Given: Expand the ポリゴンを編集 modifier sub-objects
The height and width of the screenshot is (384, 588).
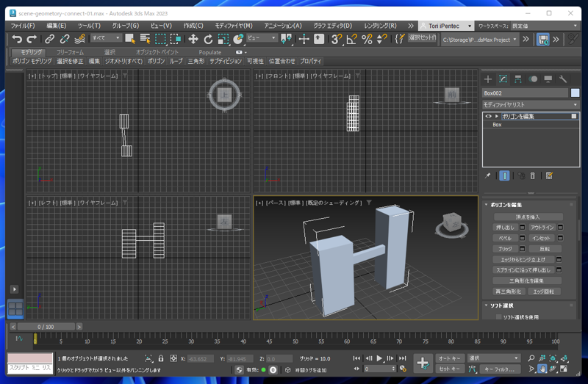Looking at the screenshot, I should (x=497, y=116).
